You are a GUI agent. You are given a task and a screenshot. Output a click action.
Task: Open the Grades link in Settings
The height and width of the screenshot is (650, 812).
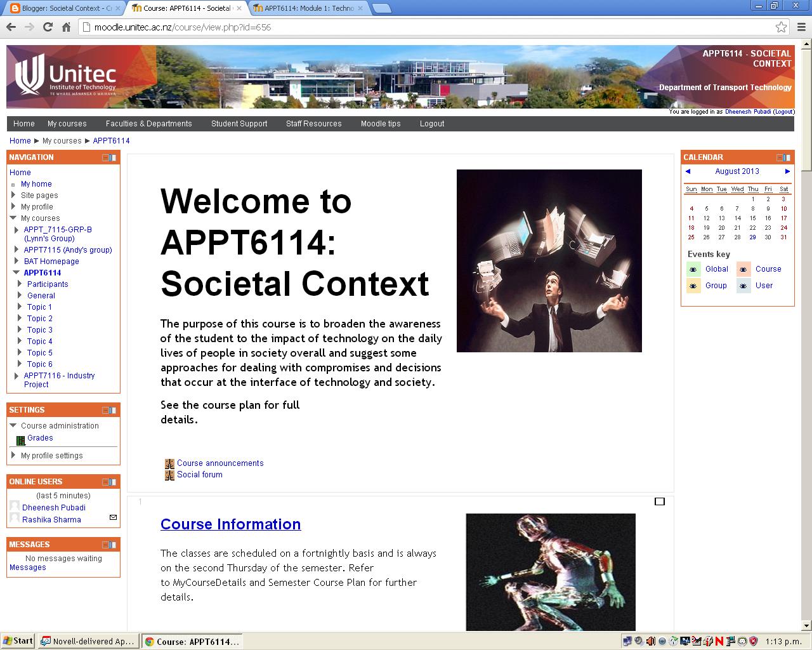pyautogui.click(x=40, y=438)
